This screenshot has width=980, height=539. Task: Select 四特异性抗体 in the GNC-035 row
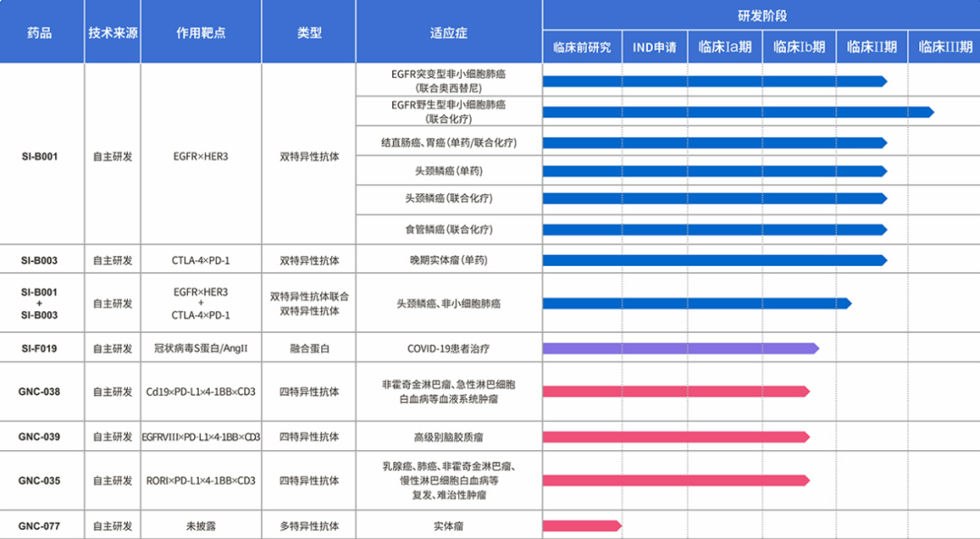(x=309, y=481)
